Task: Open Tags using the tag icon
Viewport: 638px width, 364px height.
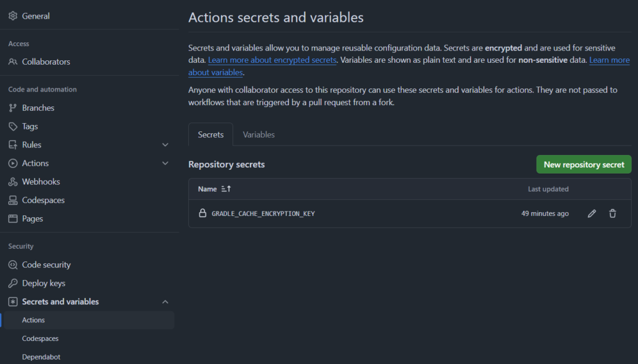Action: (12, 126)
